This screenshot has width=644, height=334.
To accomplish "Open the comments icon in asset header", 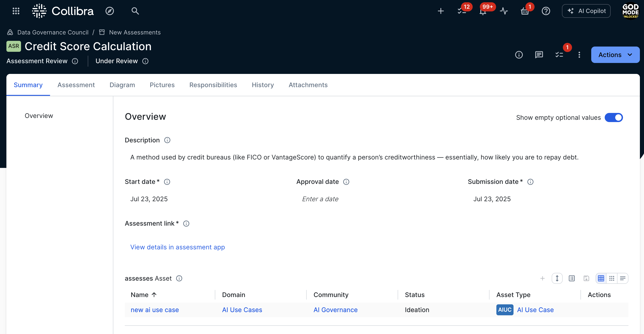I will click(x=539, y=55).
